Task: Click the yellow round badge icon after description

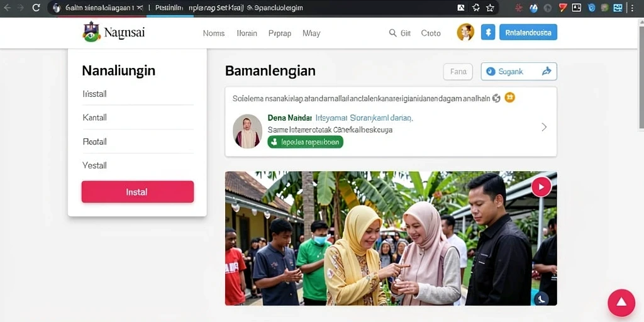Action: tap(509, 97)
